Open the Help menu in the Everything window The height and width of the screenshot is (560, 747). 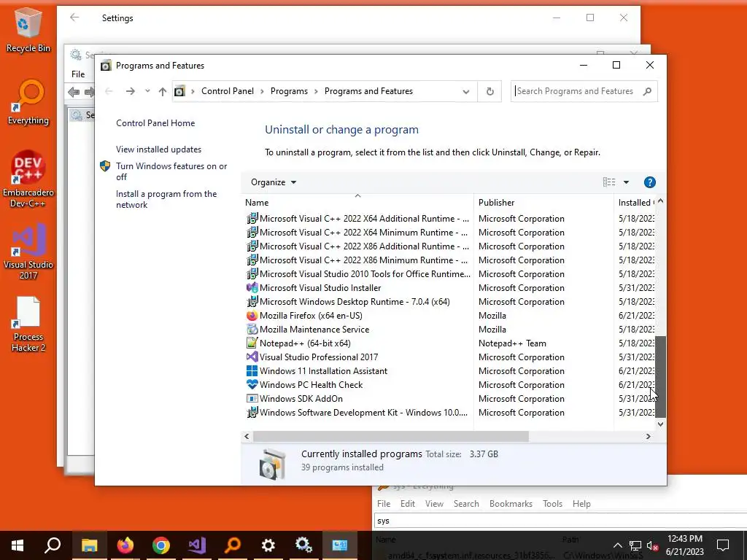[x=581, y=504]
